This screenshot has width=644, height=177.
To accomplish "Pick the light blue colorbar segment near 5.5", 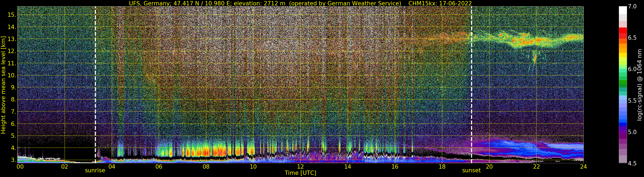I will coord(623,101).
